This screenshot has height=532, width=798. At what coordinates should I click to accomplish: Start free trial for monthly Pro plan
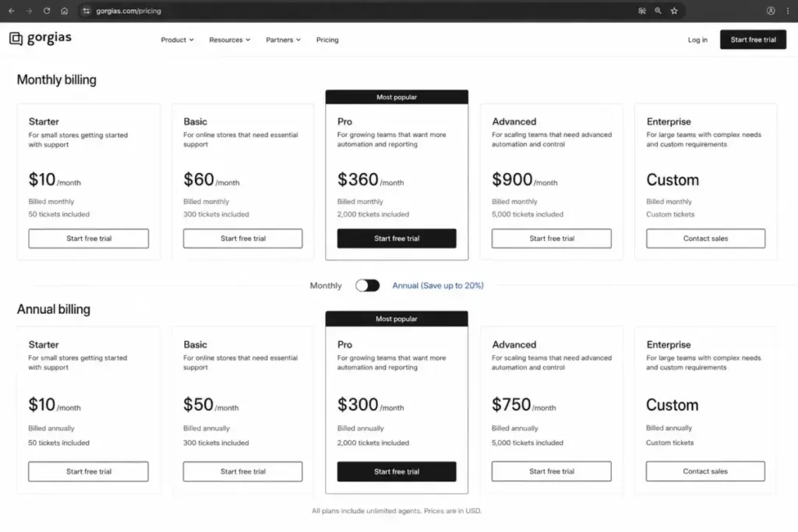click(397, 238)
